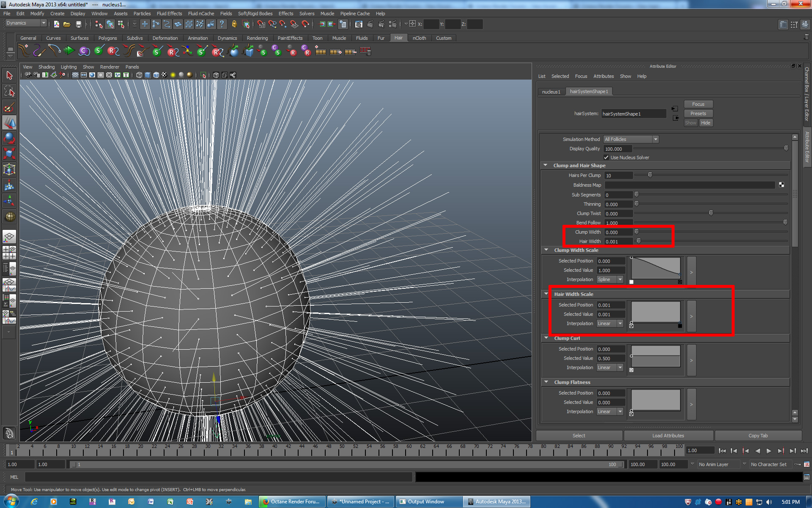Click the Clump Width value field
The height and width of the screenshot is (508, 812).
pyautogui.click(x=618, y=232)
